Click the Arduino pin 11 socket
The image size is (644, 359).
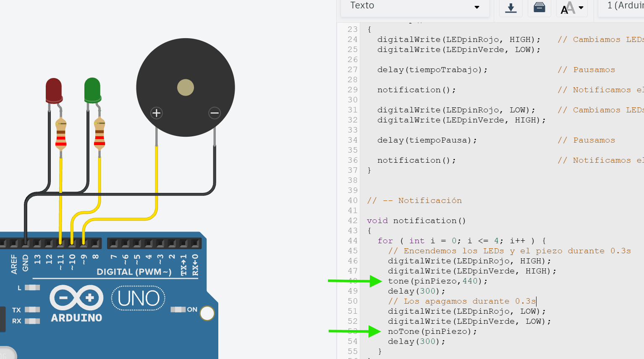click(x=60, y=243)
